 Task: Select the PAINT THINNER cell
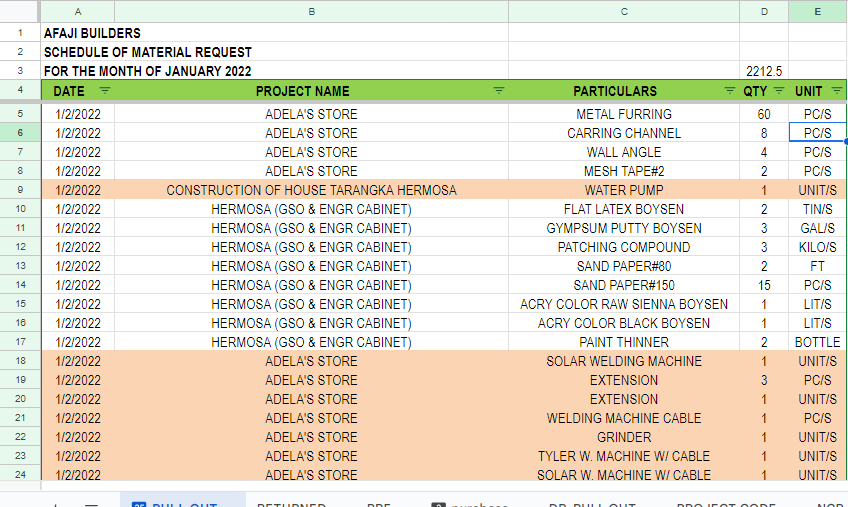tap(624, 342)
